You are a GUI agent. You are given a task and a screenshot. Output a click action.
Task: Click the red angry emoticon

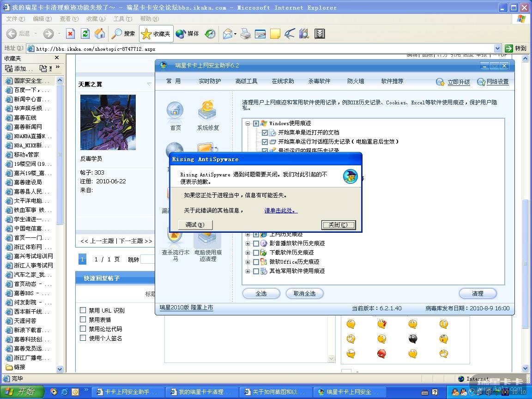(x=382, y=354)
